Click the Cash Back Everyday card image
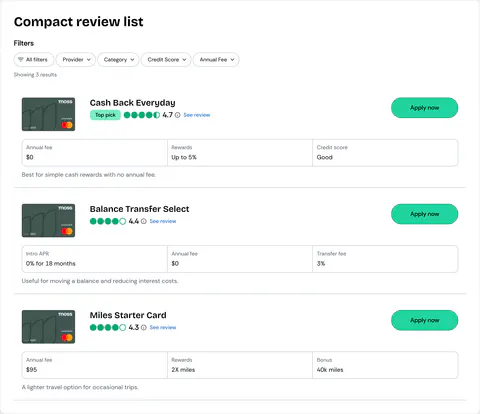This screenshot has width=480, height=414. [x=48, y=114]
